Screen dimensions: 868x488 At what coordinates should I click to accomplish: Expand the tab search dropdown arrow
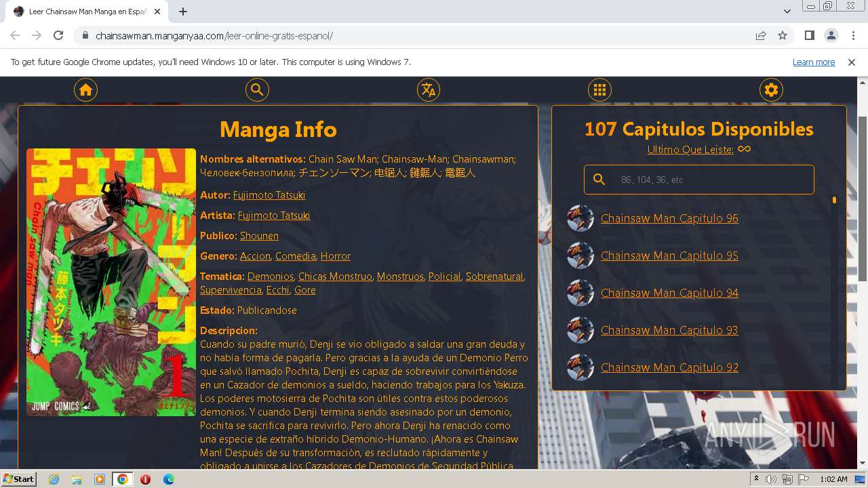tap(787, 12)
